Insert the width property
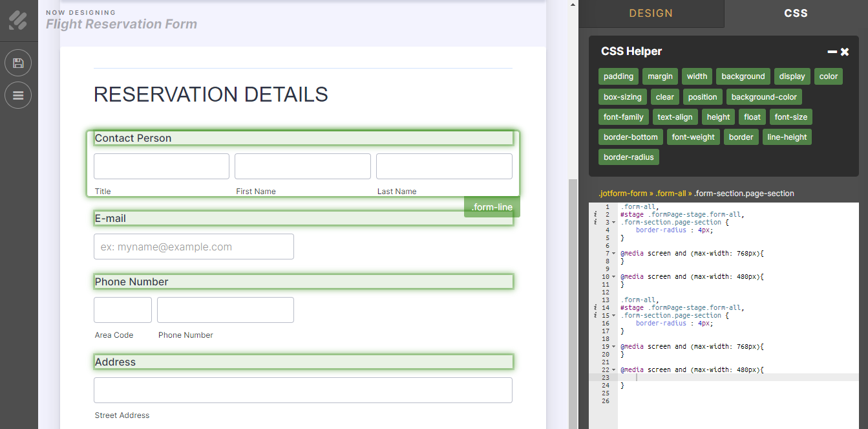 click(697, 76)
